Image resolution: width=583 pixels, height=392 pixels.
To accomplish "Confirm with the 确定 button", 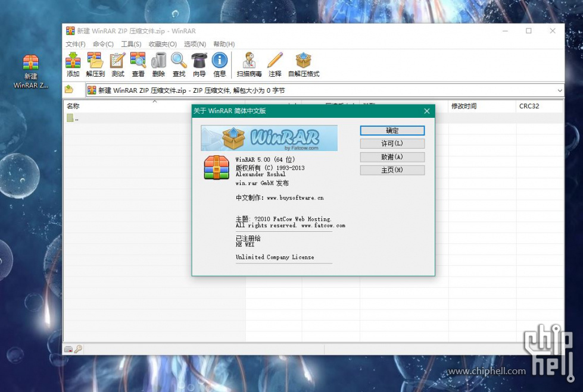I will [x=392, y=130].
